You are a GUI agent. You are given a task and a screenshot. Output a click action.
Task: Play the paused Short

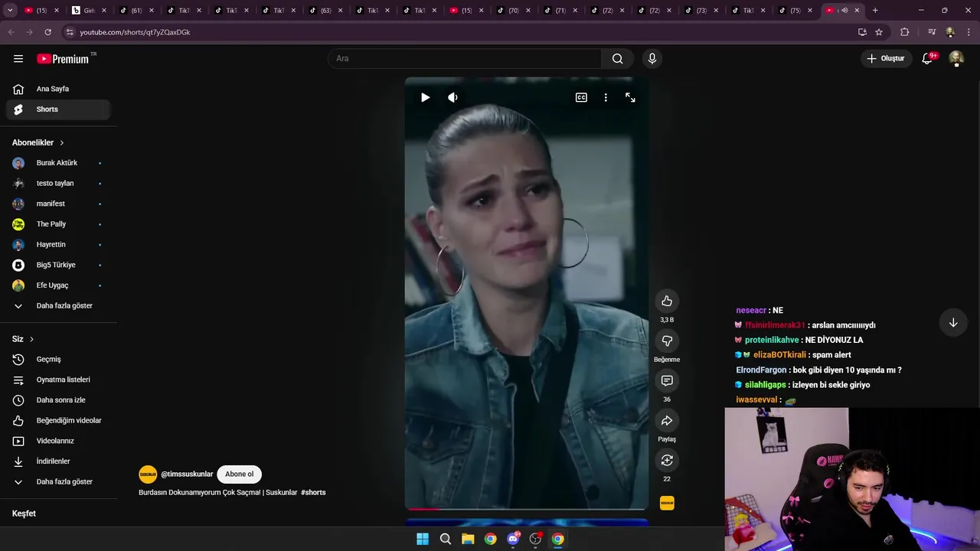pyautogui.click(x=426, y=97)
